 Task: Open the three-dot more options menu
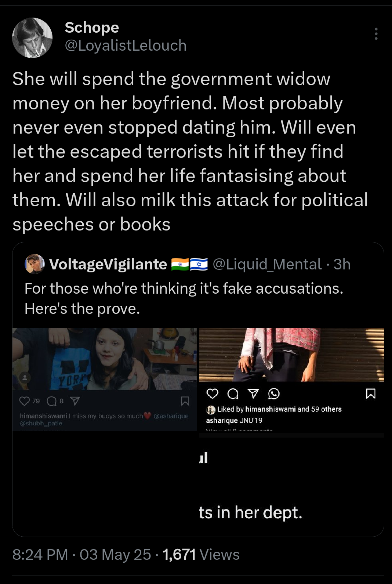tap(376, 34)
